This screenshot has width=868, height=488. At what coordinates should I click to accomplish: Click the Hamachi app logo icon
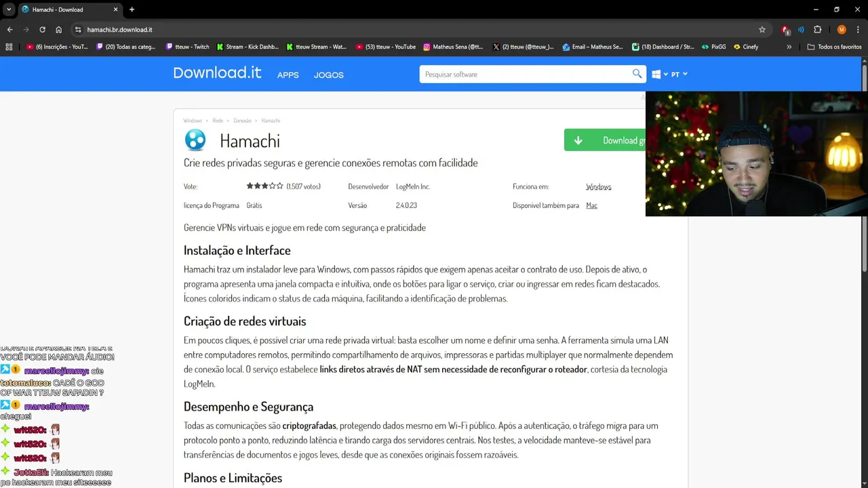click(195, 140)
